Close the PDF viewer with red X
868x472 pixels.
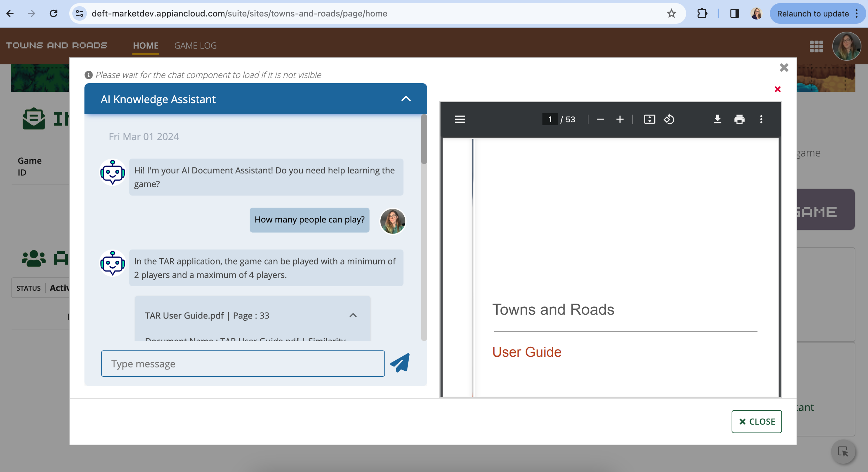point(778,89)
